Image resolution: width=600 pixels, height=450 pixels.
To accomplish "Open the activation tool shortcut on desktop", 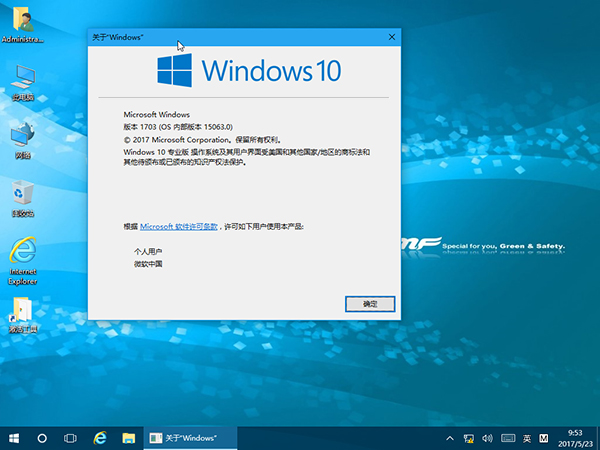I will pyautogui.click(x=23, y=315).
